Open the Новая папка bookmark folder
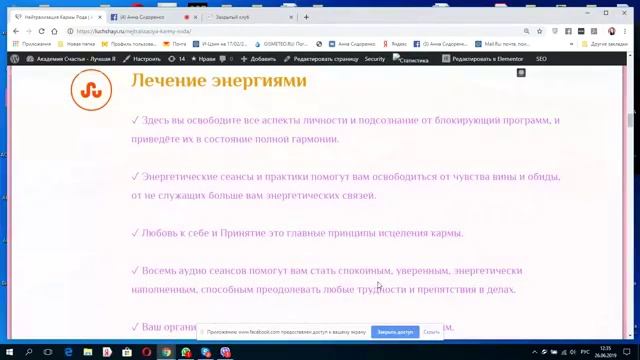 76,44
